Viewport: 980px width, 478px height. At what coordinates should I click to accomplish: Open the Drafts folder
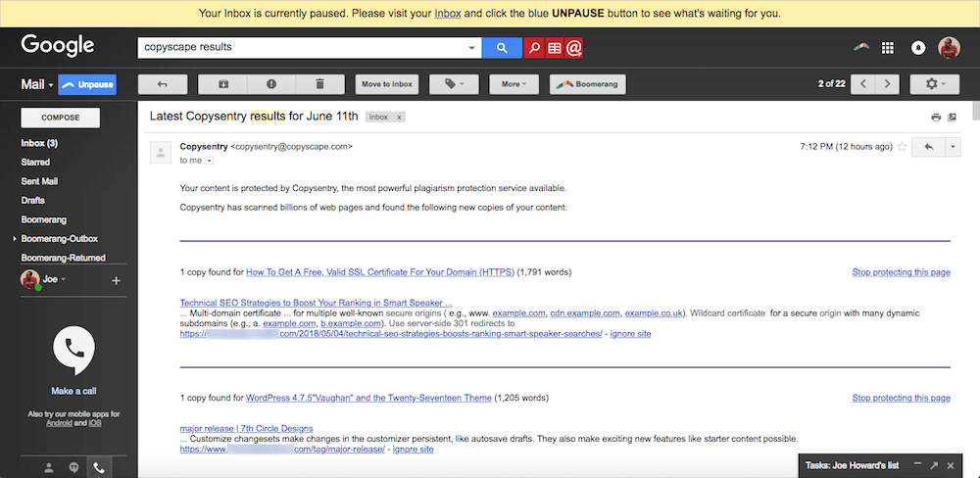point(32,201)
